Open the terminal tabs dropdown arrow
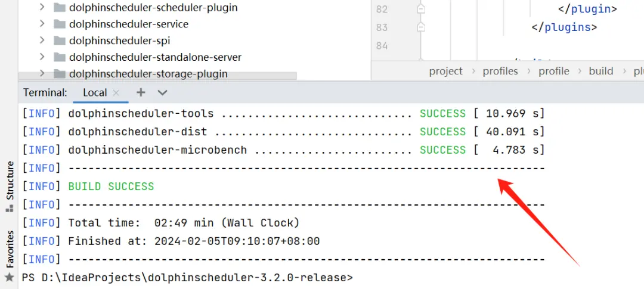Viewport: 644px width, 289px height. [x=162, y=92]
